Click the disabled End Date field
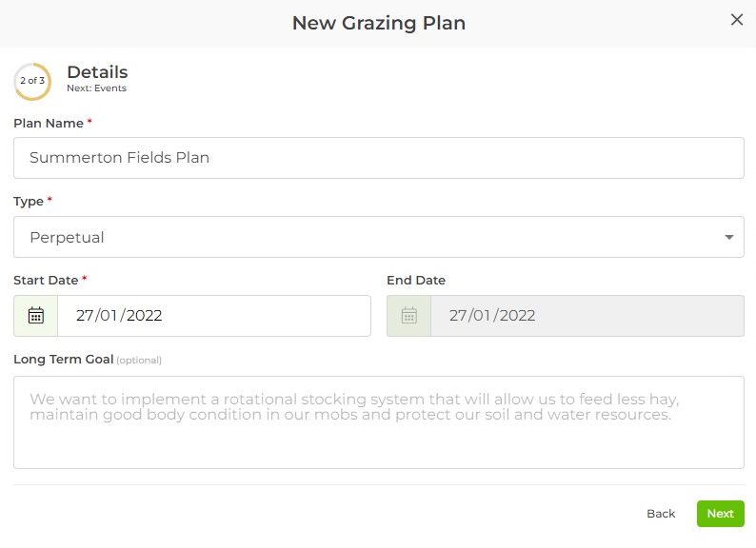 587,316
